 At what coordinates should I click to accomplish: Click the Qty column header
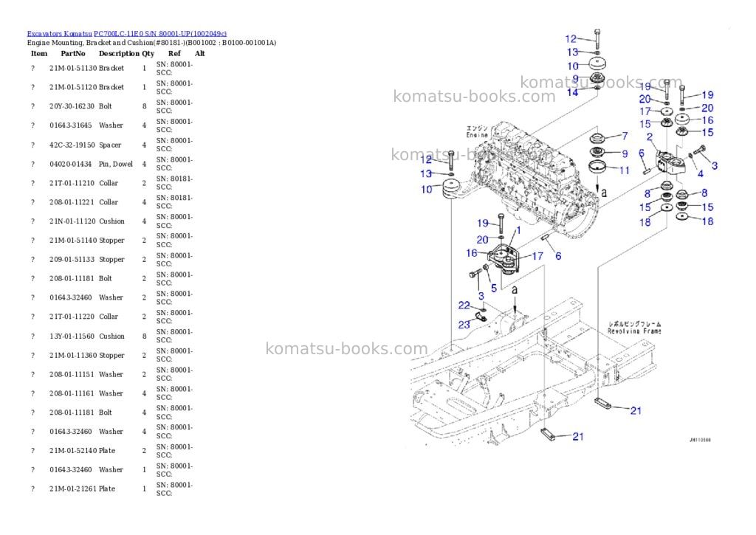pos(148,53)
